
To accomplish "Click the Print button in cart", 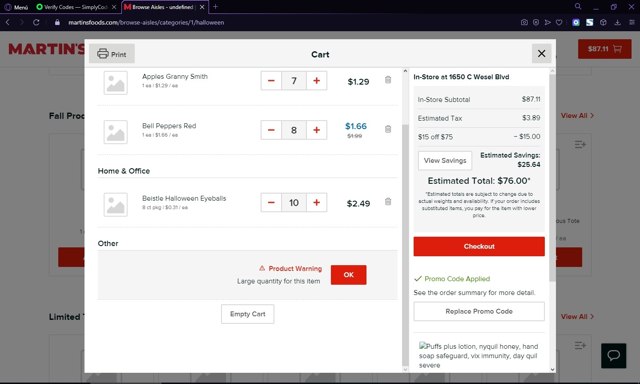I will click(x=112, y=54).
